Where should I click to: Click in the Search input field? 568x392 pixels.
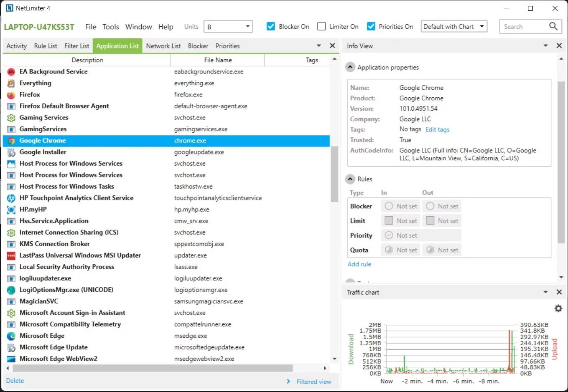[x=525, y=26]
